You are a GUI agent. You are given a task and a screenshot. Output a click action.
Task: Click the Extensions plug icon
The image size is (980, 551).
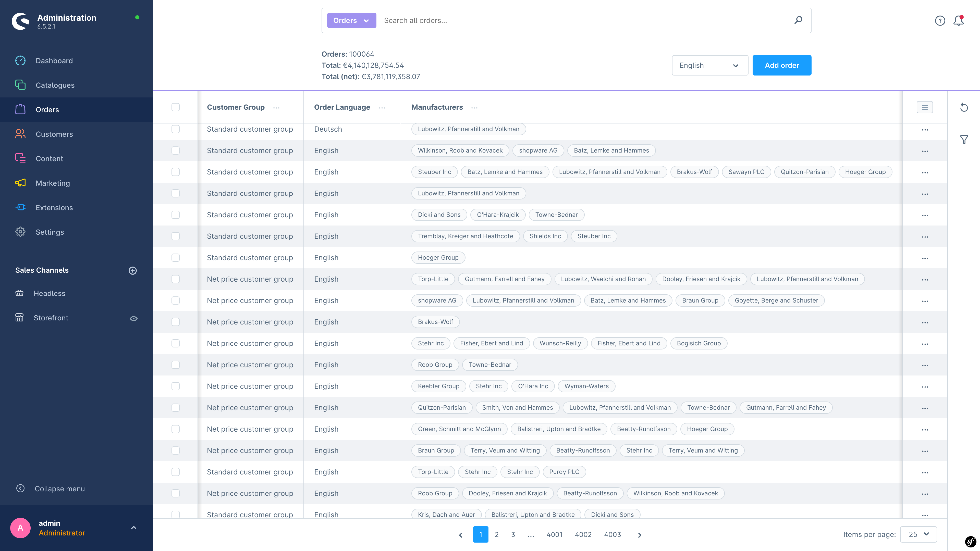[20, 207]
